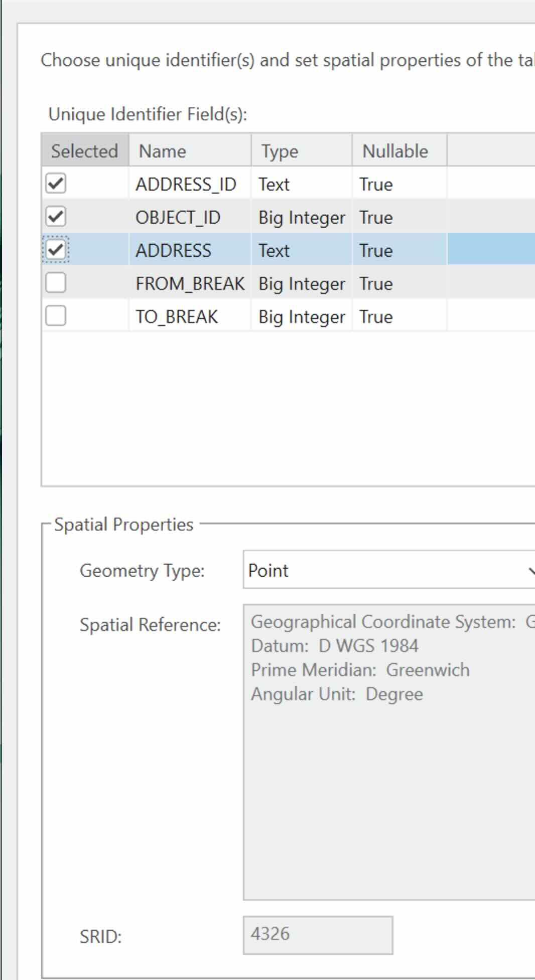Click the SRID field showing 4326
Image resolution: width=535 pixels, height=980 pixels.
(x=318, y=935)
